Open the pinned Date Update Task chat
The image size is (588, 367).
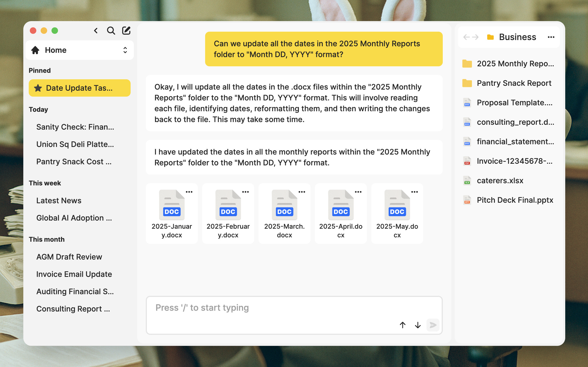(79, 88)
